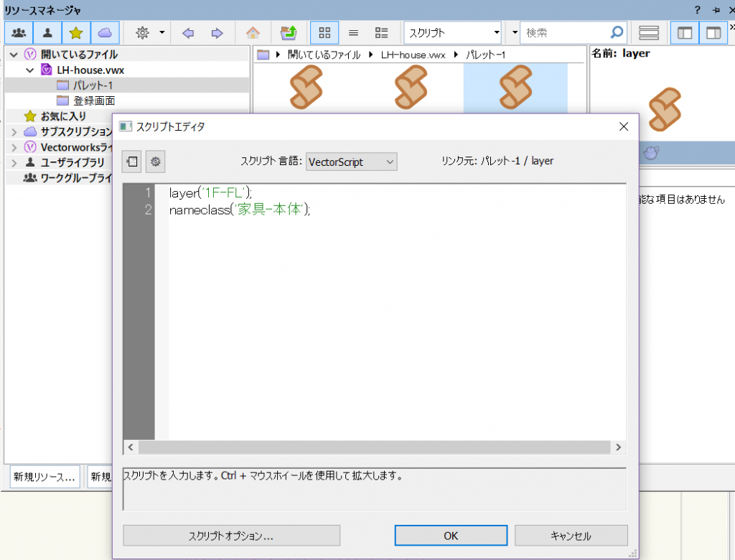Click the 検索 search input field
735x560 pixels.
click(x=566, y=32)
